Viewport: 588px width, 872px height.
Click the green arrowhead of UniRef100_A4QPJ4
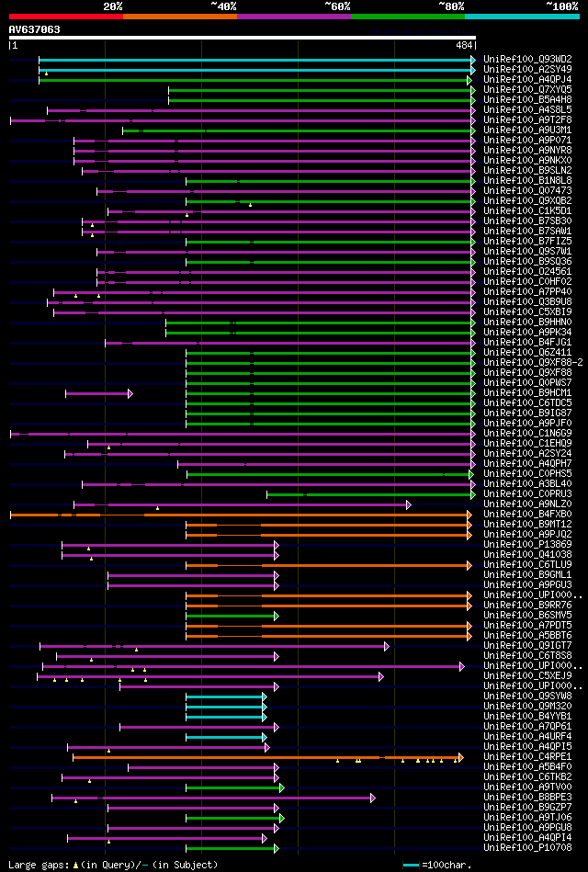469,80
